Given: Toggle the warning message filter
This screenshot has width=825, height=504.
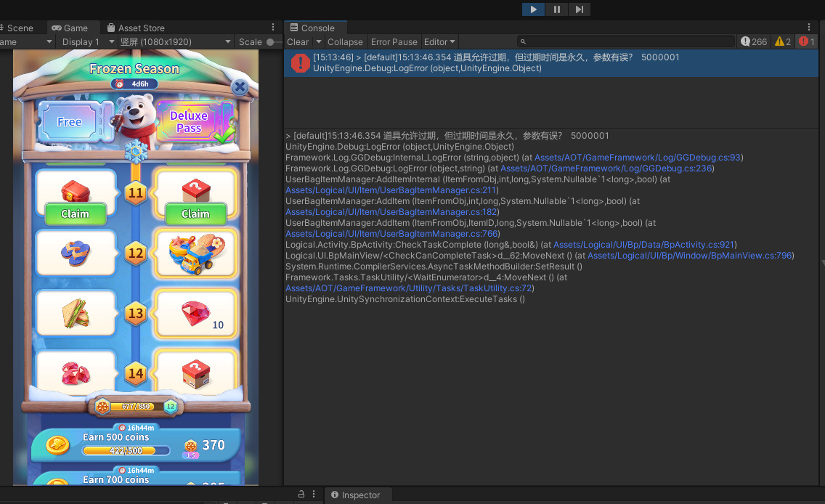Looking at the screenshot, I should pos(783,42).
